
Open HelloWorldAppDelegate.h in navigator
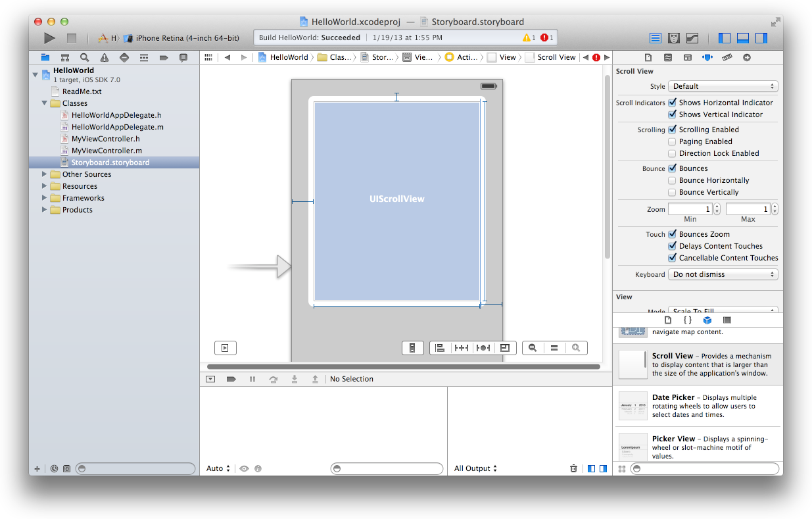[116, 115]
